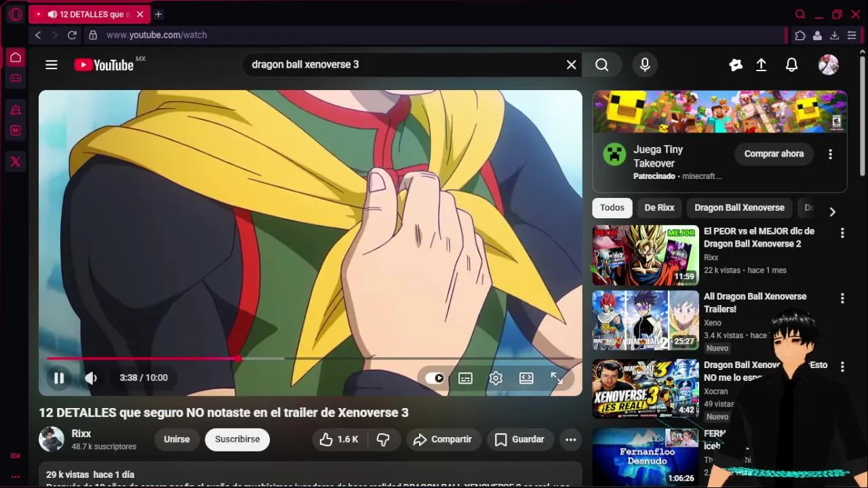The width and height of the screenshot is (868, 488).
Task: Open GX Corner gamepad sidebar icon
Action: (16, 79)
